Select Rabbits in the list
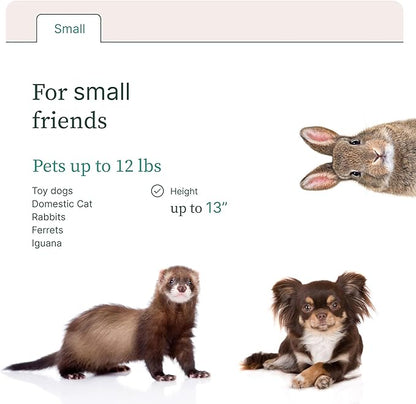Screen dimensions: 416x404 [x=49, y=217]
